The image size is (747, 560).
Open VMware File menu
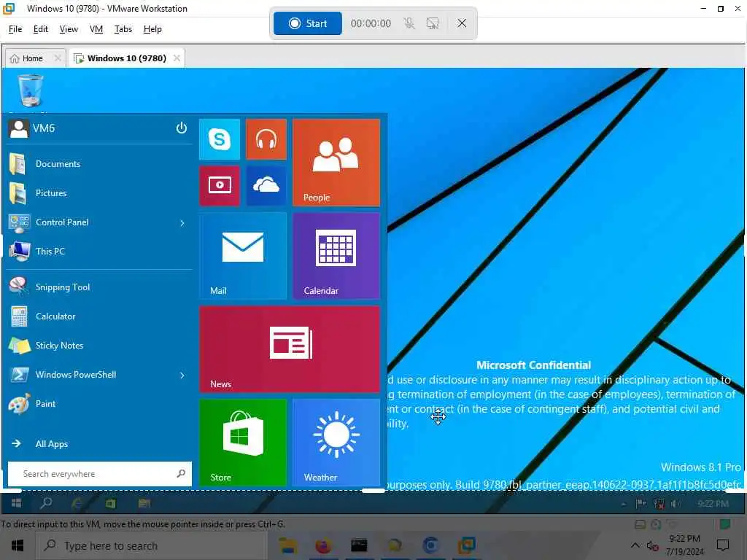tap(15, 29)
